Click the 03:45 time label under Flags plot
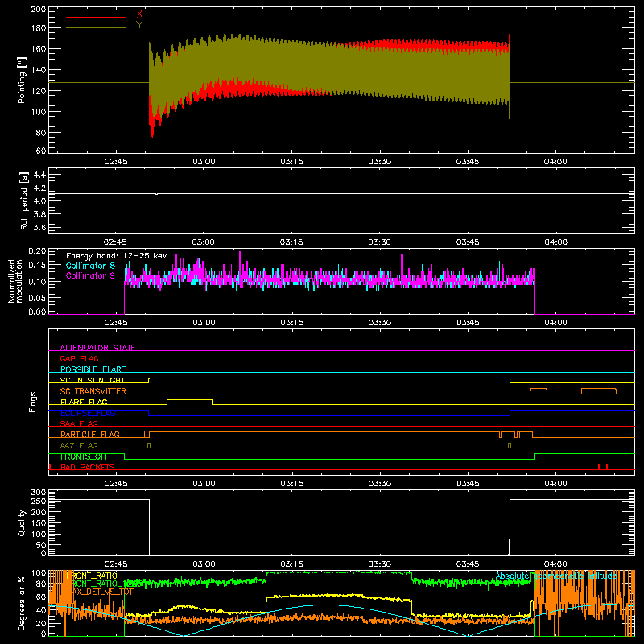Image resolution: width=644 pixels, height=644 pixels. click(x=468, y=484)
